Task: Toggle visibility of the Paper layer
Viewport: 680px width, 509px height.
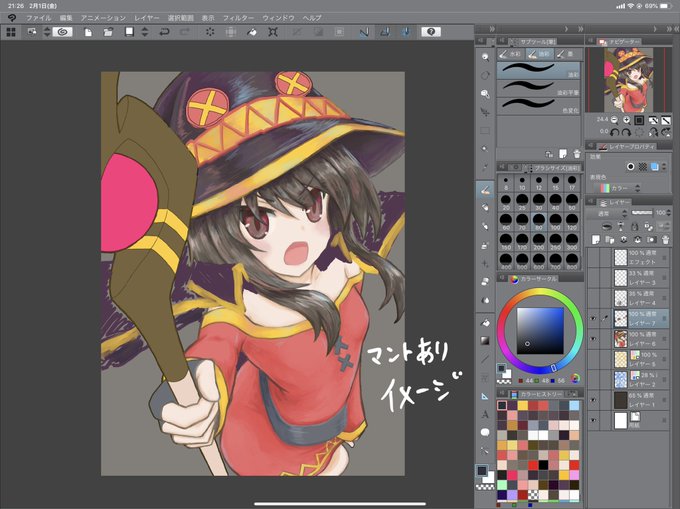Action: tap(593, 421)
